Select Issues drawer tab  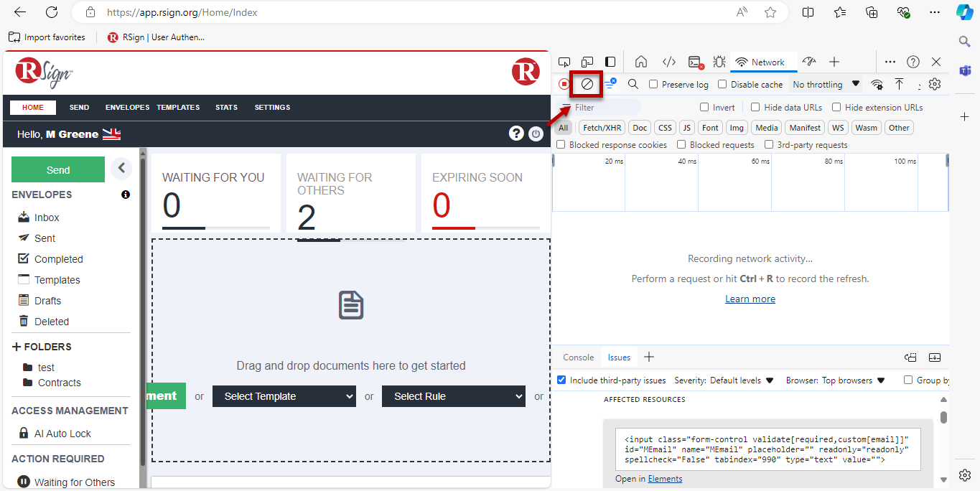pyautogui.click(x=619, y=357)
